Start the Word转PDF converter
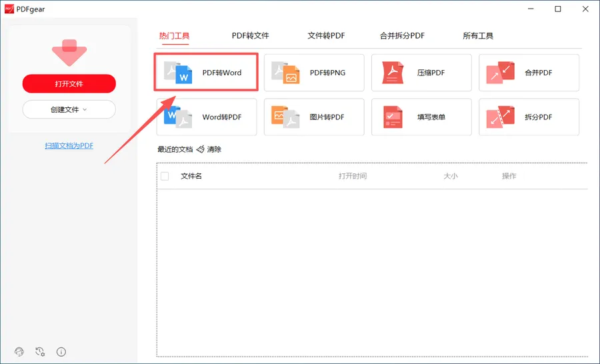 pos(206,117)
